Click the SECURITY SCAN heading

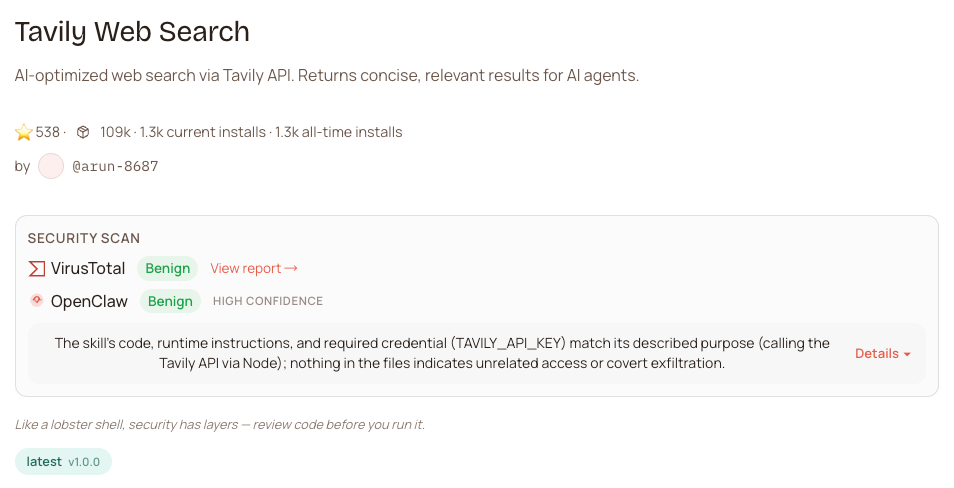tap(84, 238)
